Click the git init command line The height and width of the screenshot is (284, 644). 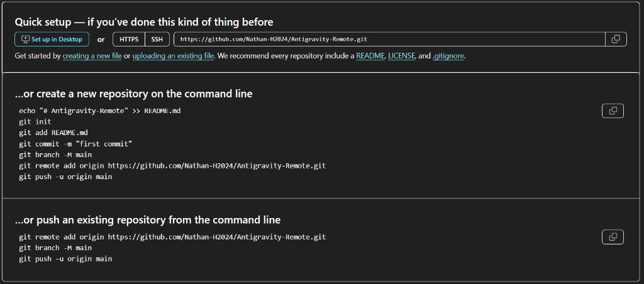point(35,122)
